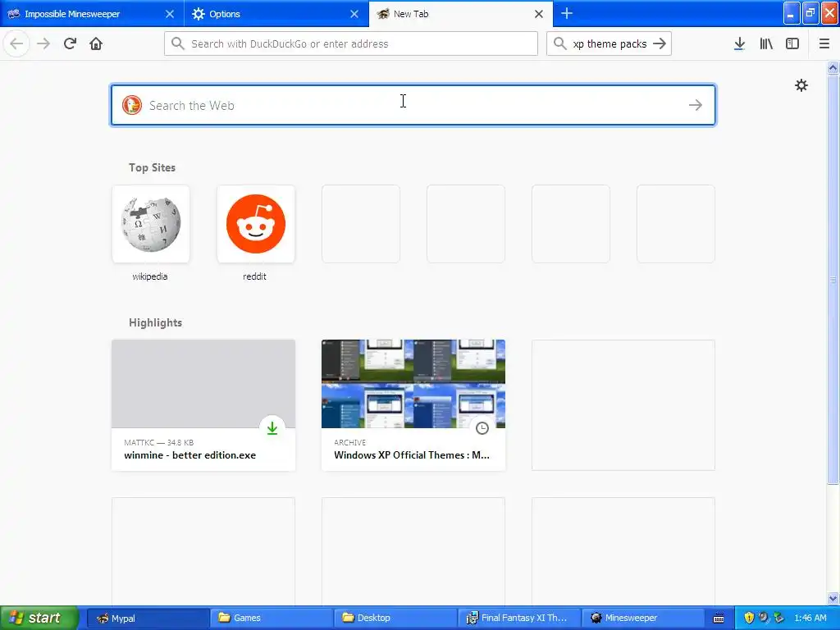840x630 pixels.
Task: Go forward with the forward arrow button
Action: pyautogui.click(x=43, y=43)
